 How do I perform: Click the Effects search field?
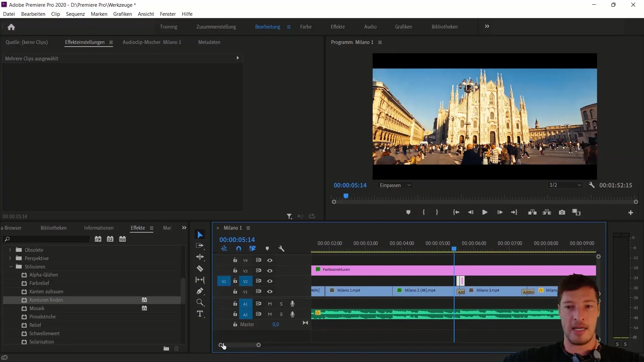pyautogui.click(x=46, y=239)
